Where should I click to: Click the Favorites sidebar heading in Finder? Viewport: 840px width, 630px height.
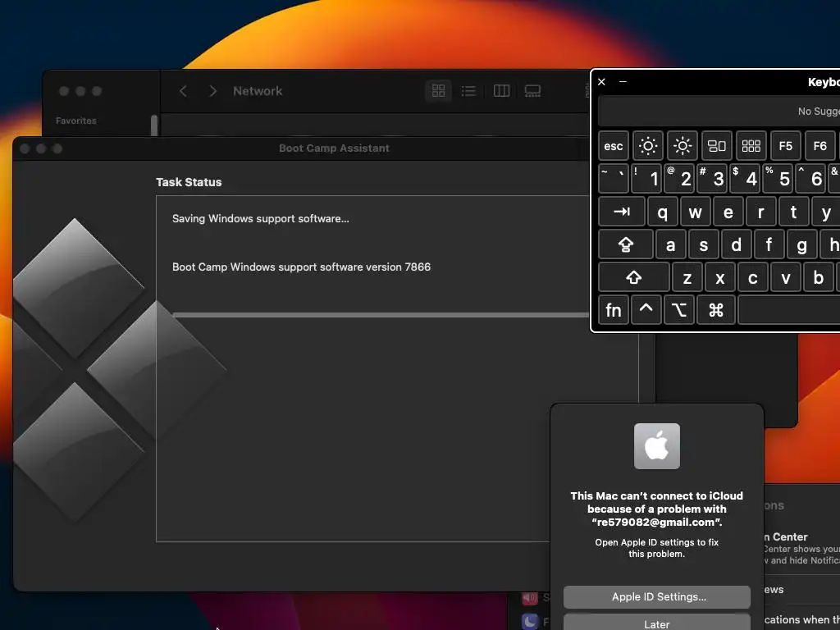coord(76,121)
